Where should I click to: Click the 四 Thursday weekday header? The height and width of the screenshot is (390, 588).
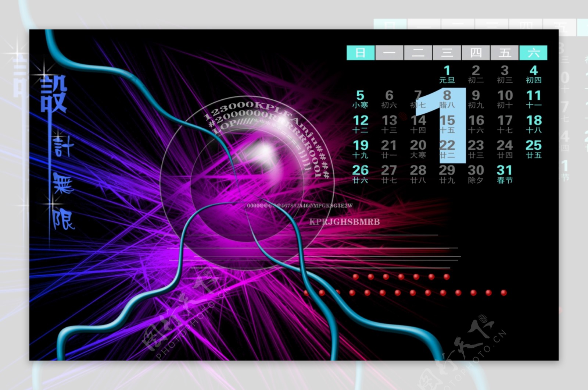pyautogui.click(x=476, y=53)
